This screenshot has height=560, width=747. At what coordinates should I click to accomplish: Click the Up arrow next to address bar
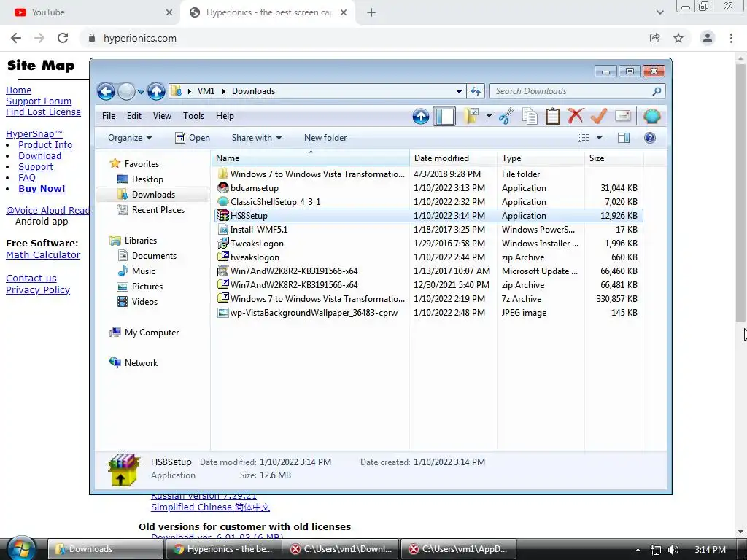pyautogui.click(x=156, y=91)
